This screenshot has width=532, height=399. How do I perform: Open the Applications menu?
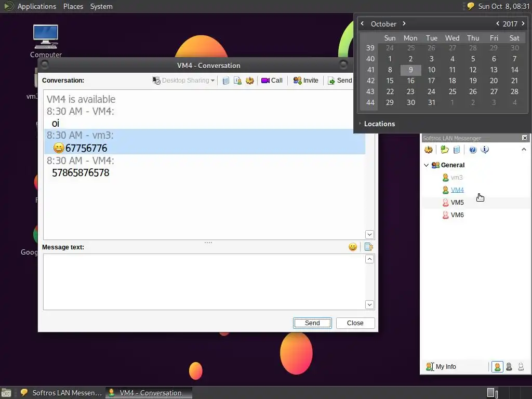pyautogui.click(x=37, y=6)
